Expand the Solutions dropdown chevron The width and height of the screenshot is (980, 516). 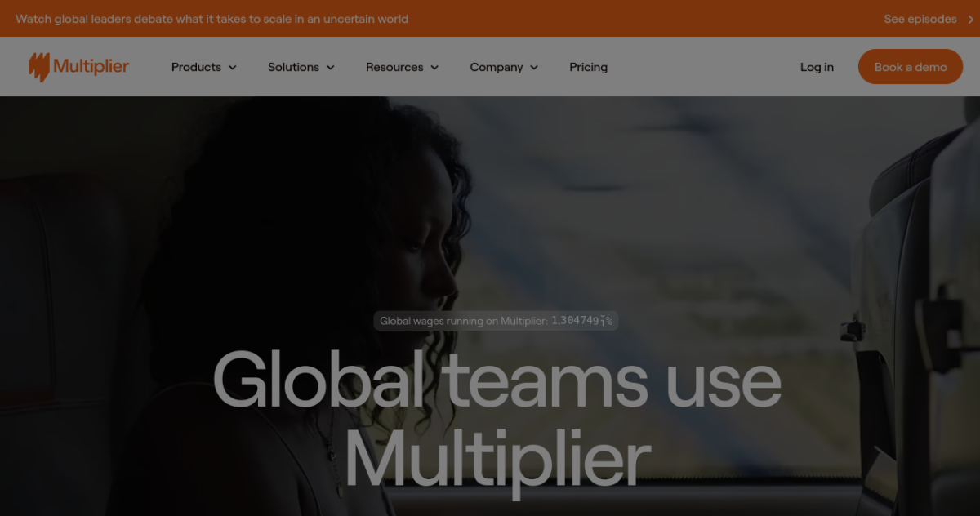click(331, 68)
